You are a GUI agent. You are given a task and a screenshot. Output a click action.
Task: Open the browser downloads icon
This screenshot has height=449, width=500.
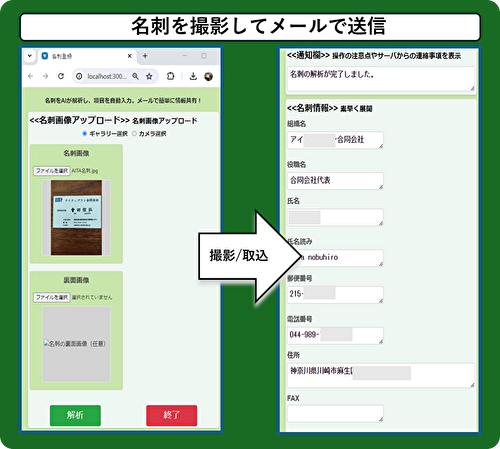[x=193, y=76]
